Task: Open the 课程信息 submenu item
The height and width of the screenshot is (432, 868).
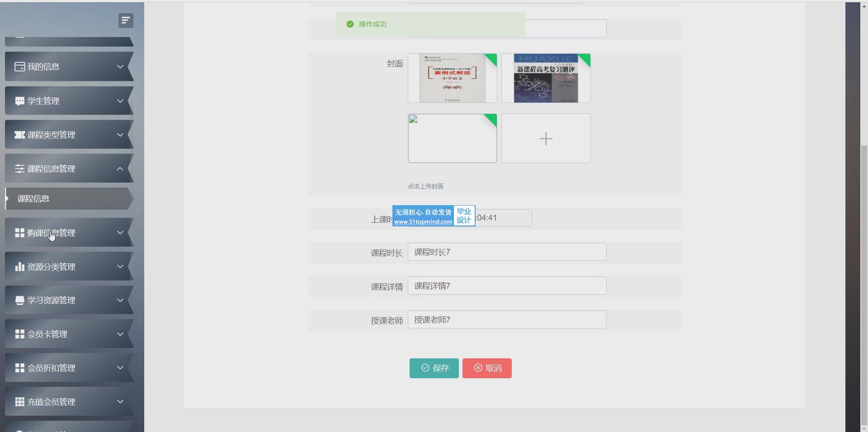Action: (33, 199)
